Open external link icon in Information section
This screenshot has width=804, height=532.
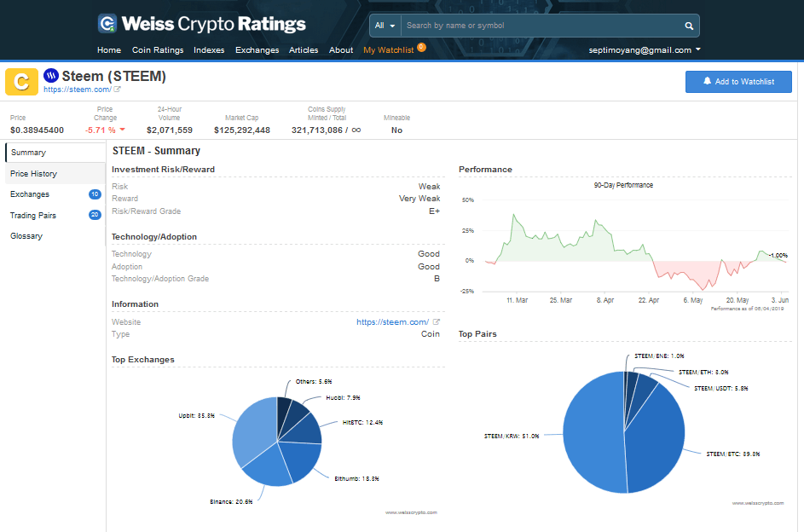click(x=437, y=322)
